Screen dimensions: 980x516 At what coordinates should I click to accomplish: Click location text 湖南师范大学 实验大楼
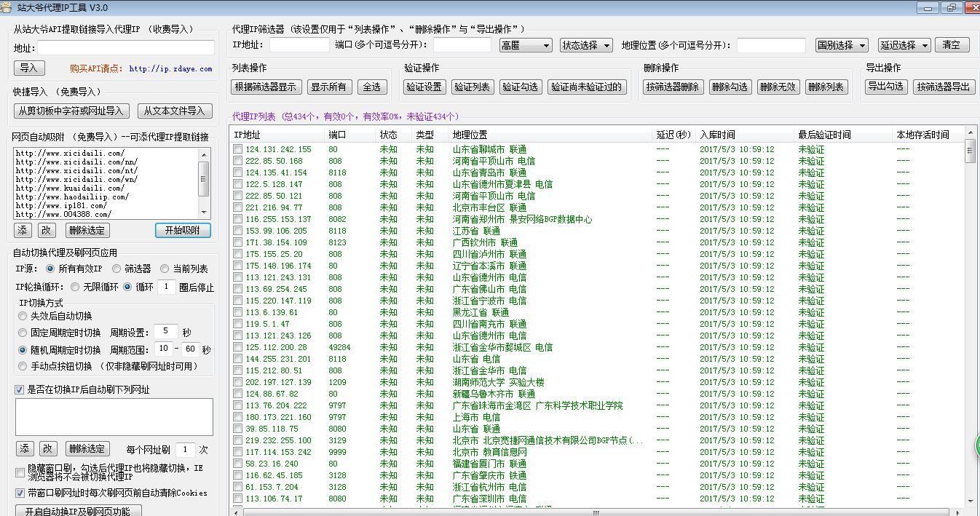pyautogui.click(x=498, y=382)
